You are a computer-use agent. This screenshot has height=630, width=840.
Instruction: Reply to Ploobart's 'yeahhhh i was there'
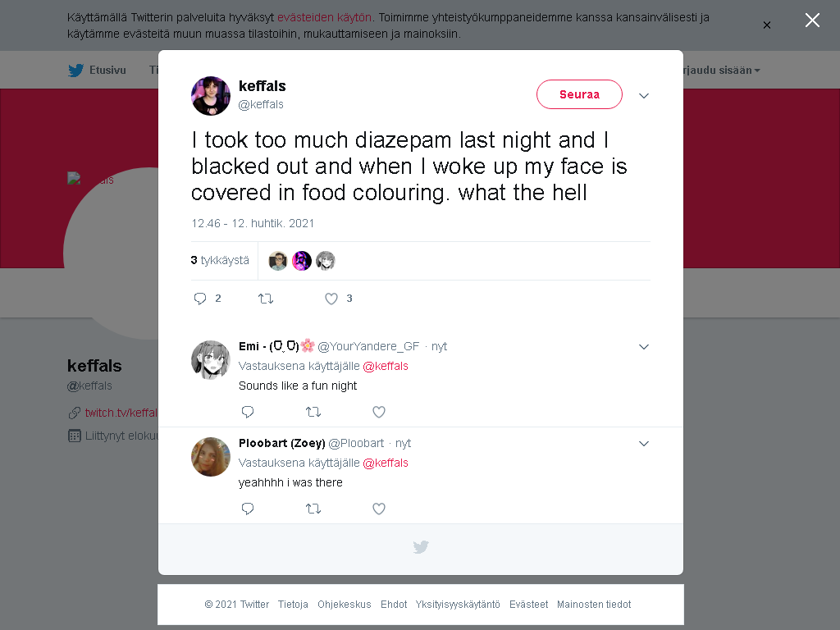click(x=248, y=509)
